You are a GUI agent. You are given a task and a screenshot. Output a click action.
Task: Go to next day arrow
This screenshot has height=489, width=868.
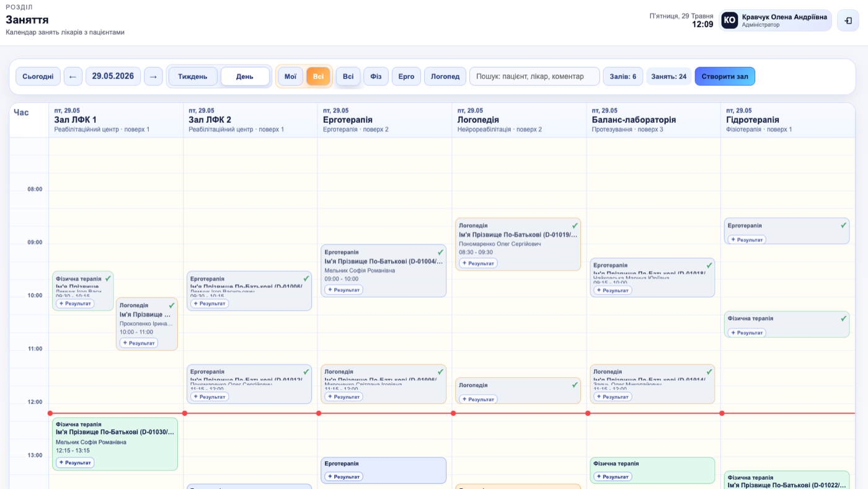pos(153,76)
